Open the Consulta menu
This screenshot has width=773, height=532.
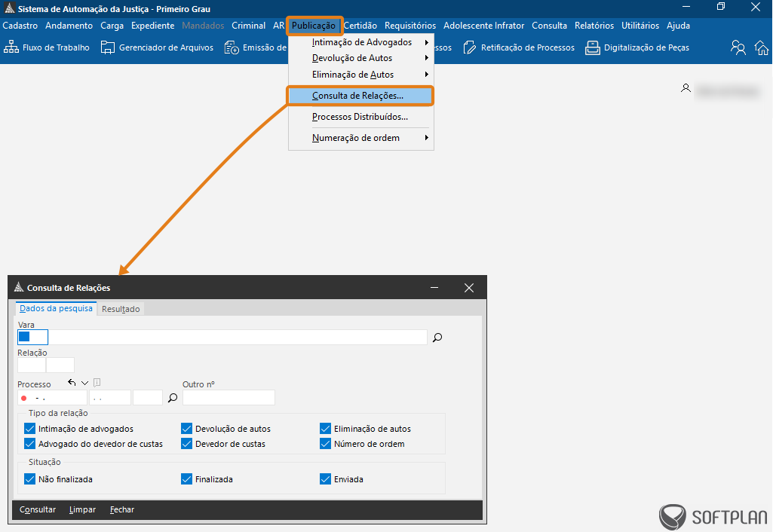click(x=549, y=26)
